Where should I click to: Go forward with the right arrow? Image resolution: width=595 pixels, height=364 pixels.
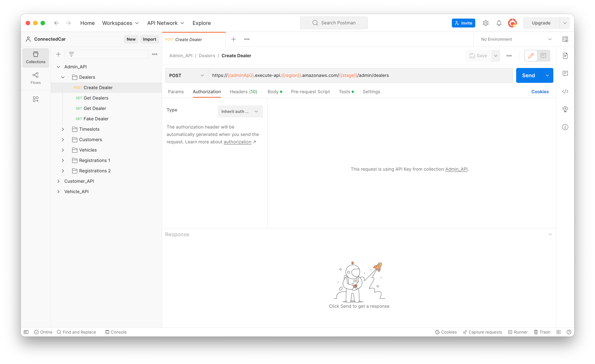(x=68, y=23)
